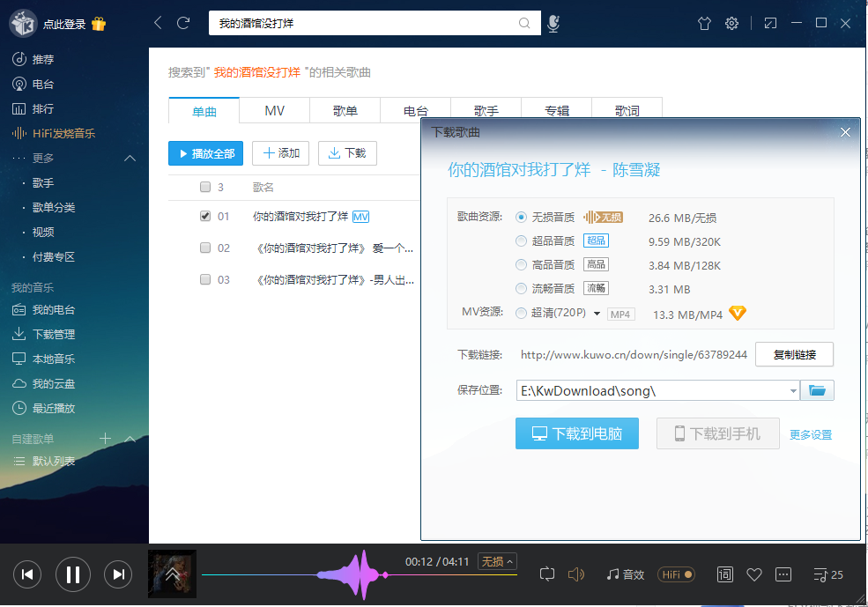The height and width of the screenshot is (607, 868).
Task: Switch to the 歌手 results tab
Action: [486, 111]
